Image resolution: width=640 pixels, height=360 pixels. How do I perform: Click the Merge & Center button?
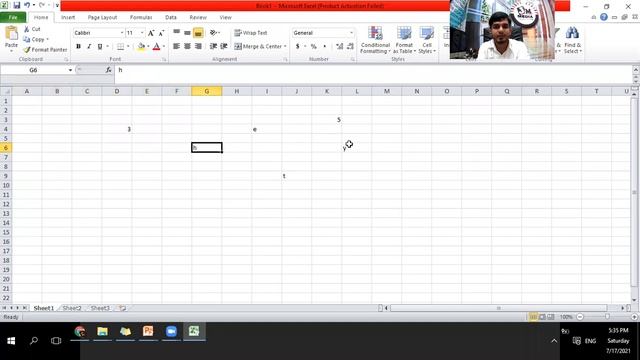258,47
